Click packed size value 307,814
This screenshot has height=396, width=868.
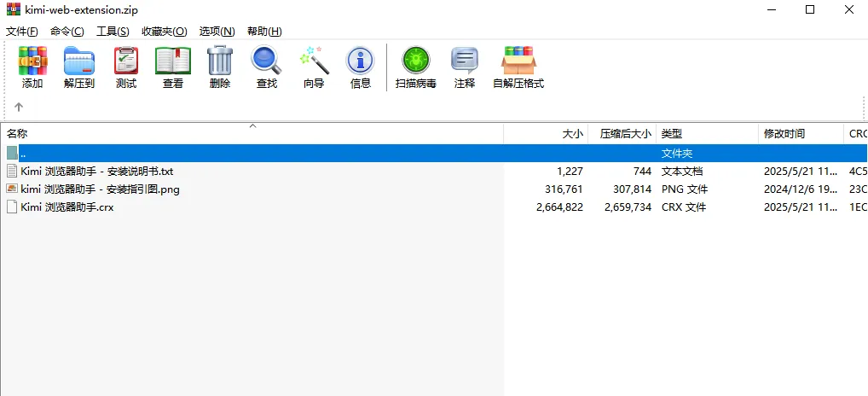tap(632, 189)
